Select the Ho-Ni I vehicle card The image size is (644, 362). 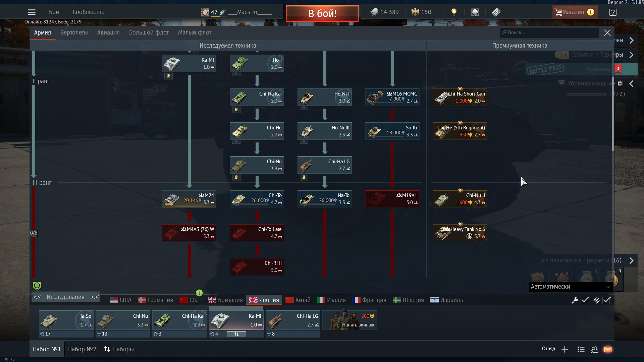point(325,97)
